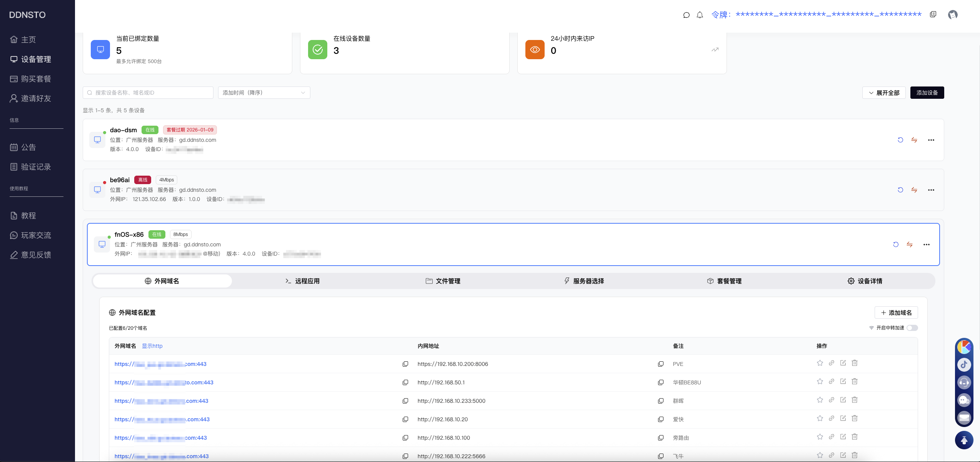Viewport: 980px width, 462px height.
Task: Click the device search input field
Action: tap(148, 93)
